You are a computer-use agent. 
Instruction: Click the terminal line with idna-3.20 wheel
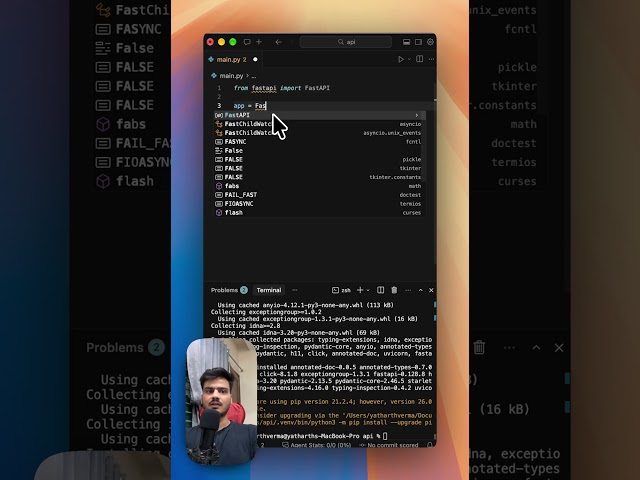298,333
